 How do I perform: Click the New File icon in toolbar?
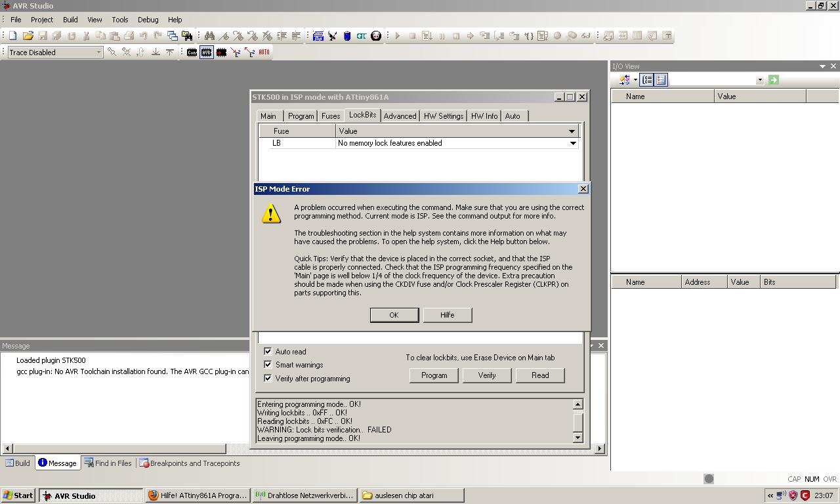point(12,36)
